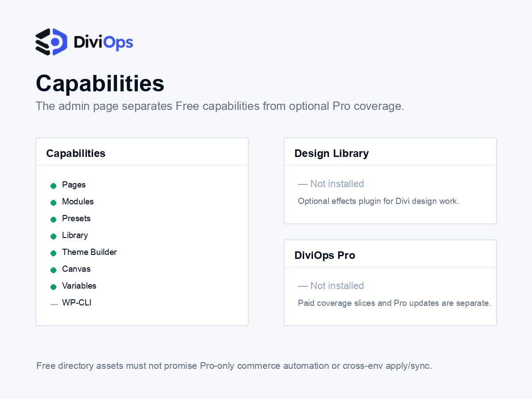
Task: Click the gray dash indicator beside WP-CLI
Action: click(x=54, y=304)
